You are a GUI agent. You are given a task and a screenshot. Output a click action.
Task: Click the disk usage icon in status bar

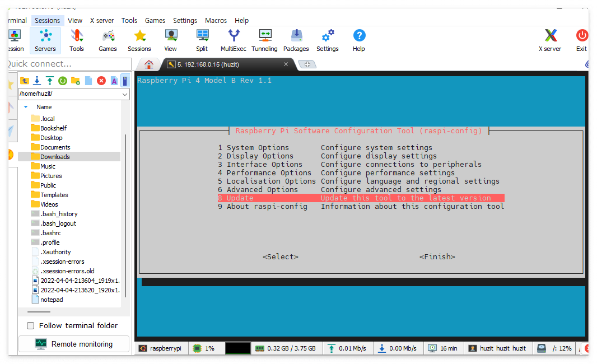(x=542, y=348)
